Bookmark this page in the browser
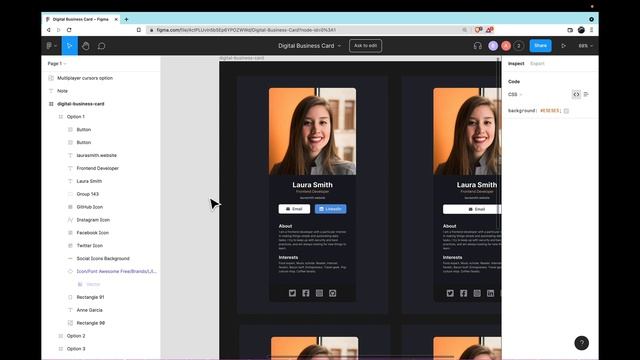This screenshot has height=360, width=640. click(139, 30)
